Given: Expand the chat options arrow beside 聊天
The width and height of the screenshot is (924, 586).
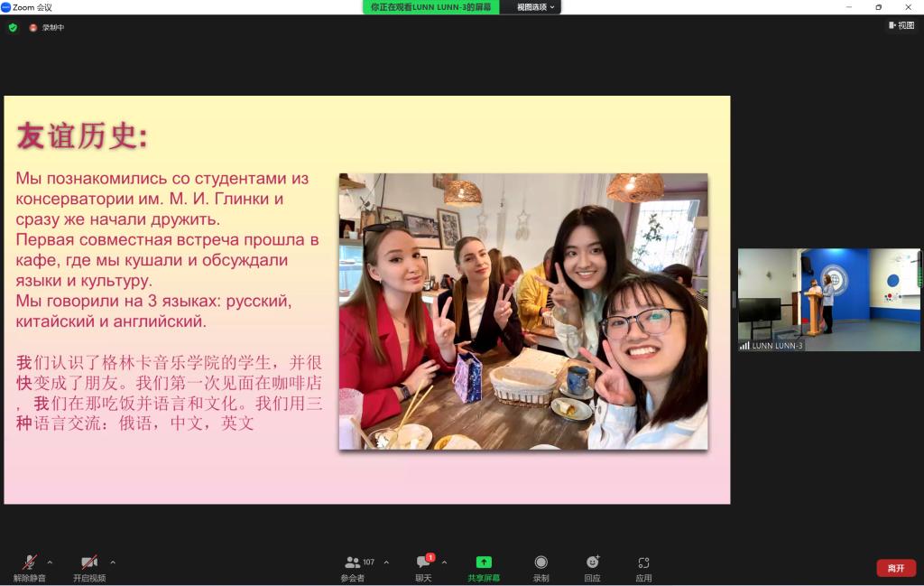Looking at the screenshot, I should (x=444, y=562).
